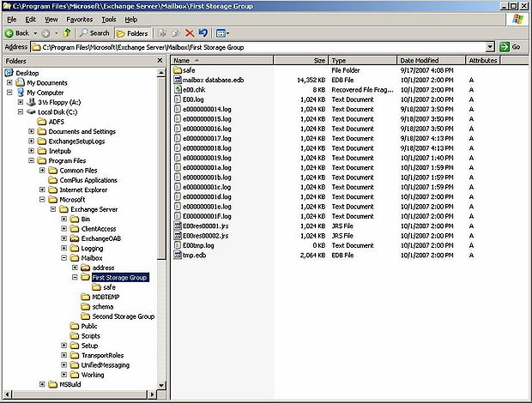Select E000000001F.log file name

pos(207,216)
